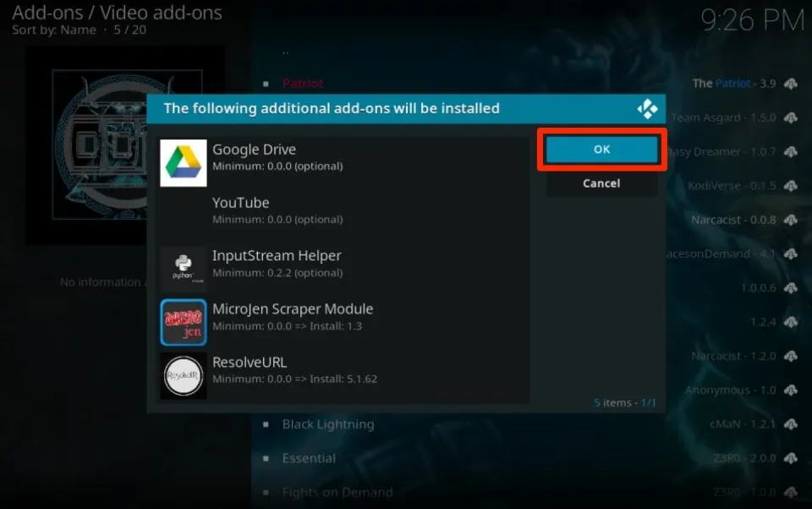Screen dimensions: 812x509
Task: Open Essential add-on in background list
Action: point(310,458)
